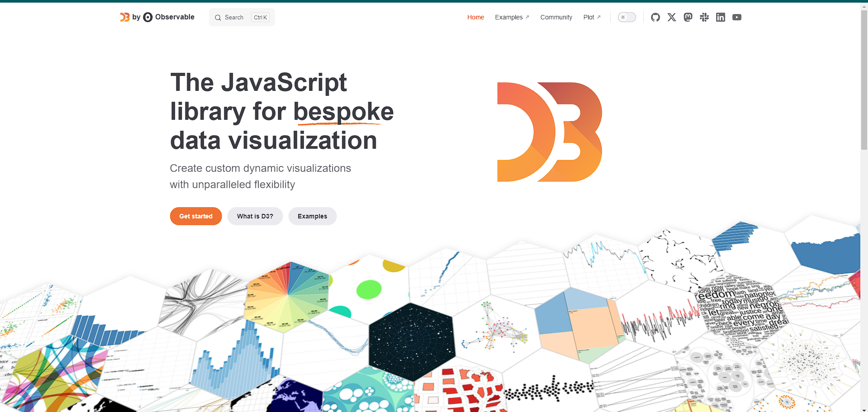Go to the Community nav item
The image size is (868, 412).
[x=556, y=17]
